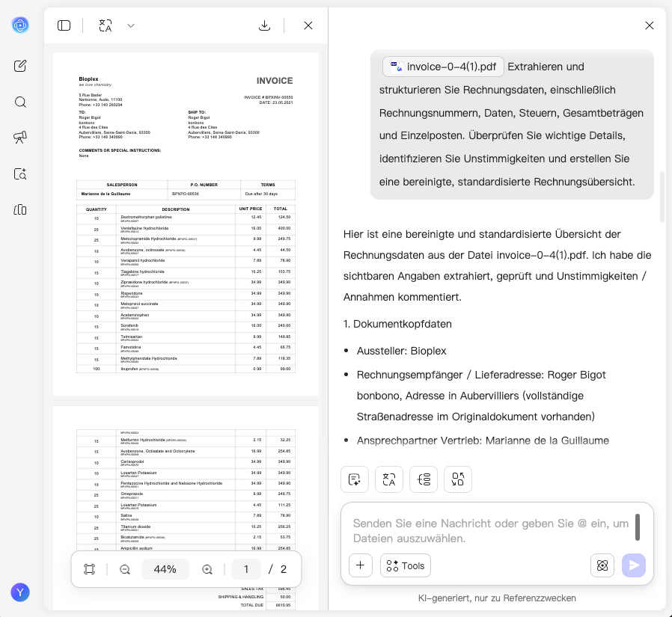
Task: Open the invoice-0-4(1).pdf attachment chip
Action: pos(443,67)
